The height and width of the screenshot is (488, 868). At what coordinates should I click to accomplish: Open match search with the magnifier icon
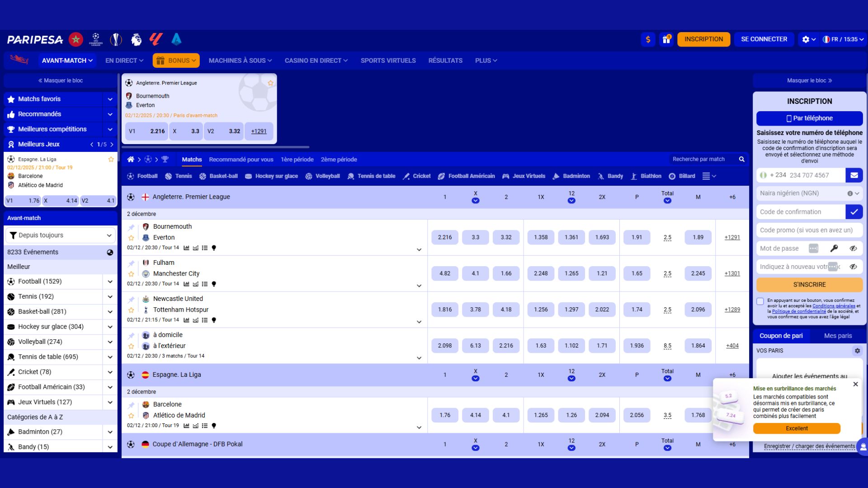(x=742, y=159)
